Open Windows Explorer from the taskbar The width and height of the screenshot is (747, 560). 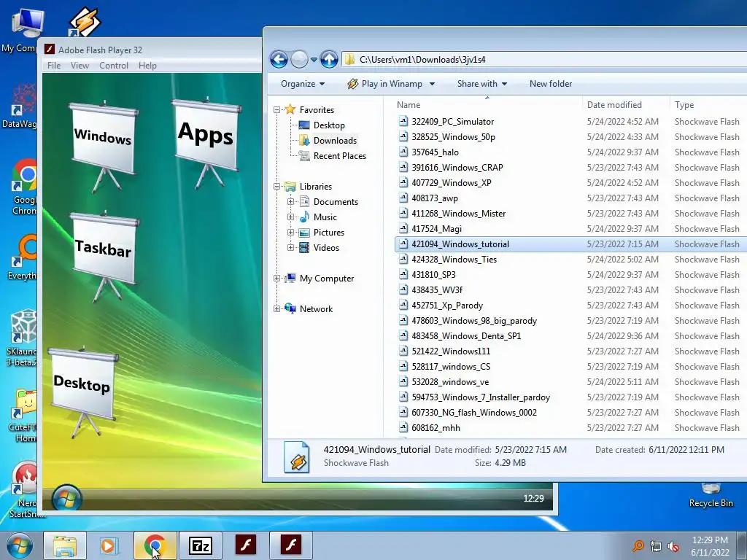coord(65,545)
